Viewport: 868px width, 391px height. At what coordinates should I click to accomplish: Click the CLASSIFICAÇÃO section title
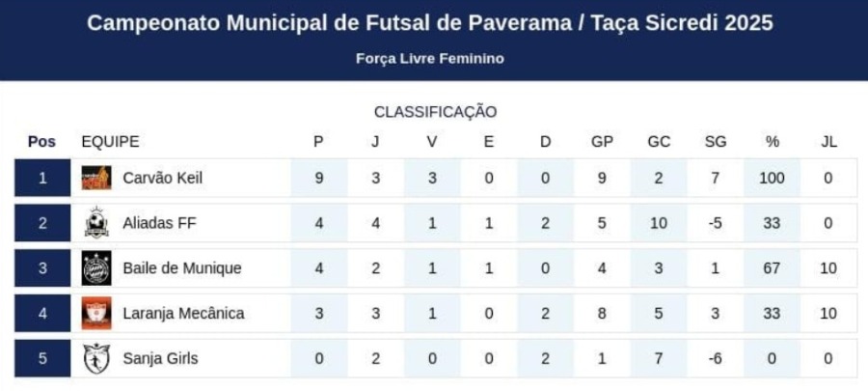click(x=435, y=112)
